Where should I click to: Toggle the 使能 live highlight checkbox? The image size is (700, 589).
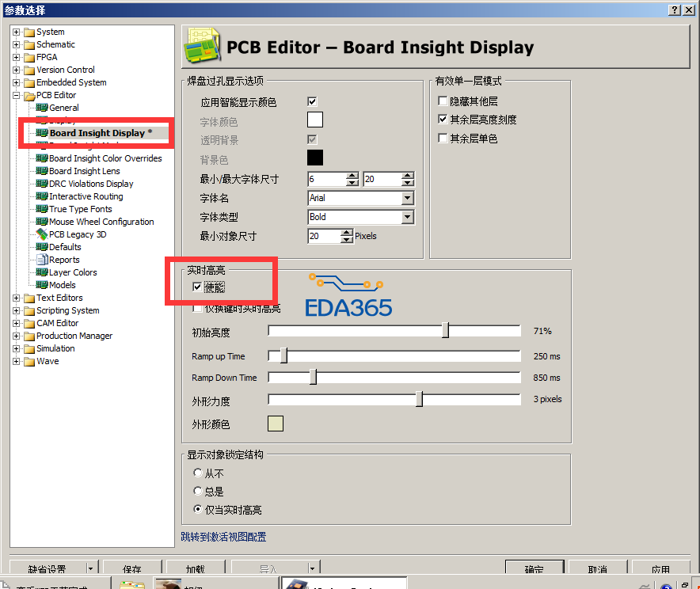(x=197, y=287)
